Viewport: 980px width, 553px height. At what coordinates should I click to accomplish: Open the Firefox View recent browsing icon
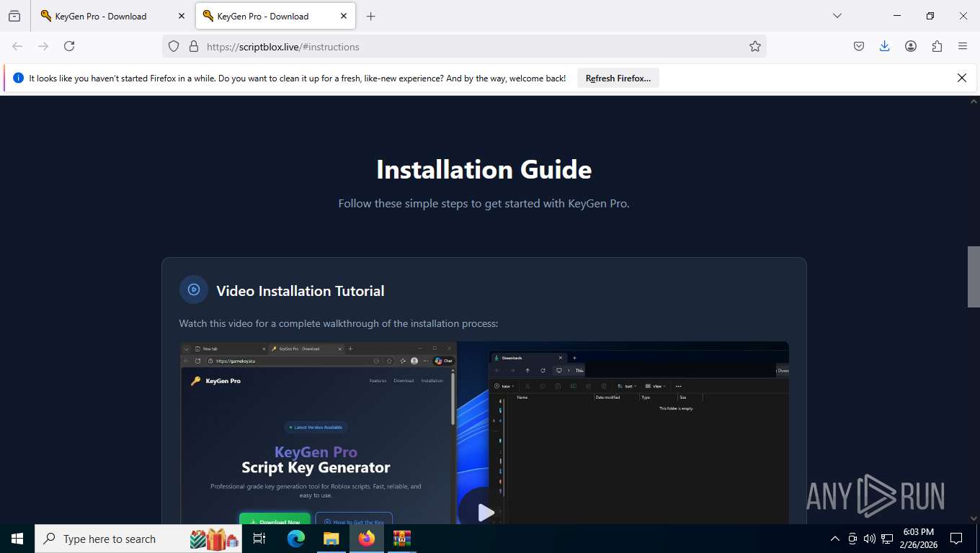14,16
